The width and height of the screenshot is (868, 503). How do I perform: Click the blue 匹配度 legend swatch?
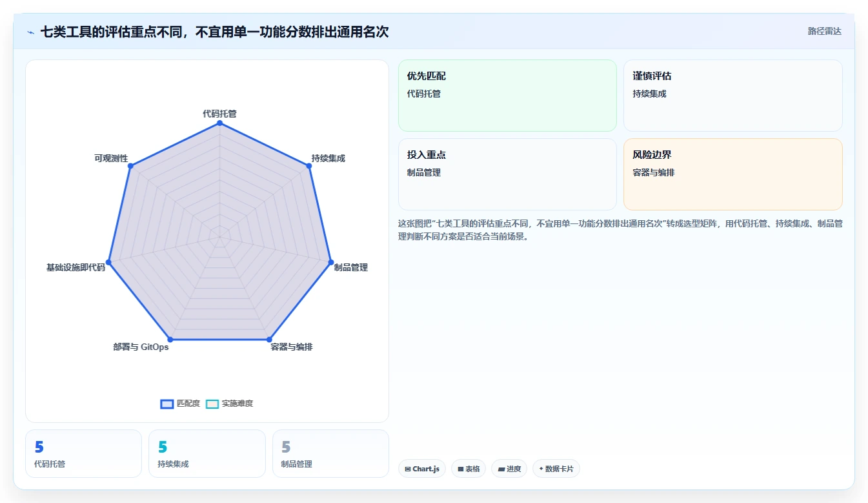167,404
